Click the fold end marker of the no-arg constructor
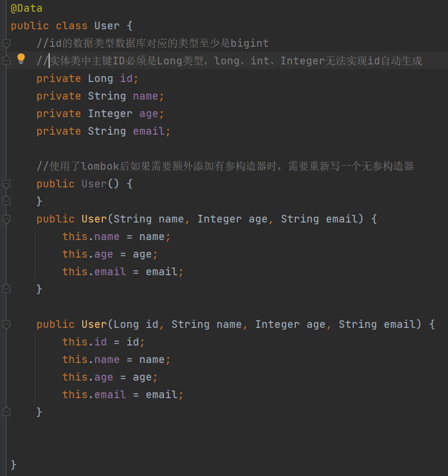This screenshot has height=476, width=448. point(6,201)
